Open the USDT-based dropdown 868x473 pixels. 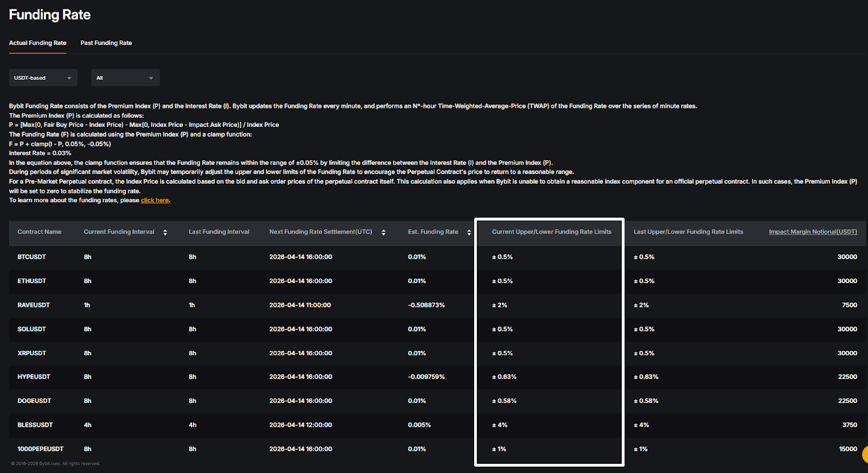point(43,78)
